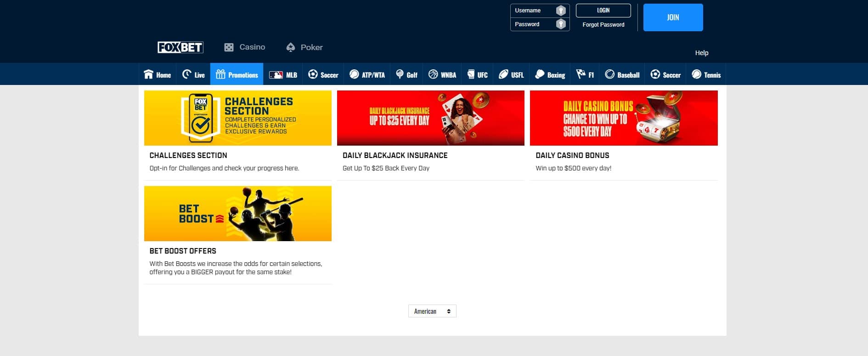Click the USFL football icon
The image size is (868, 356).
[x=503, y=74]
